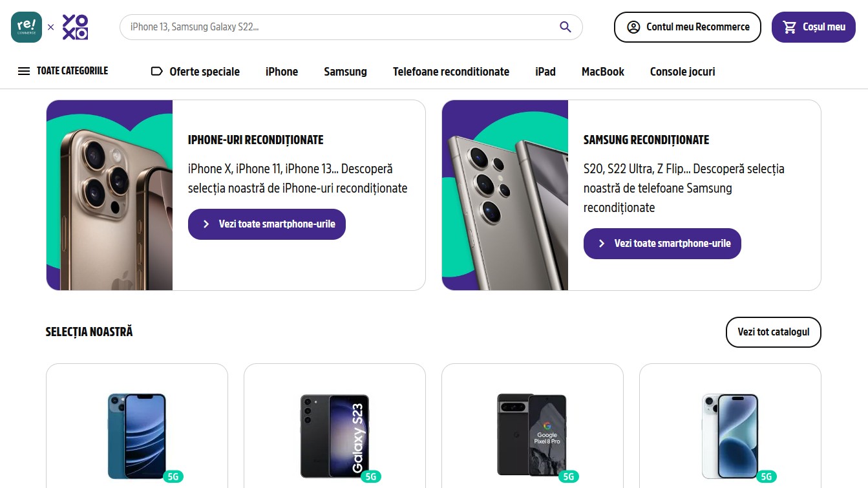Open Console jocuri category
Viewport: 868px width, 488px height.
coord(683,72)
